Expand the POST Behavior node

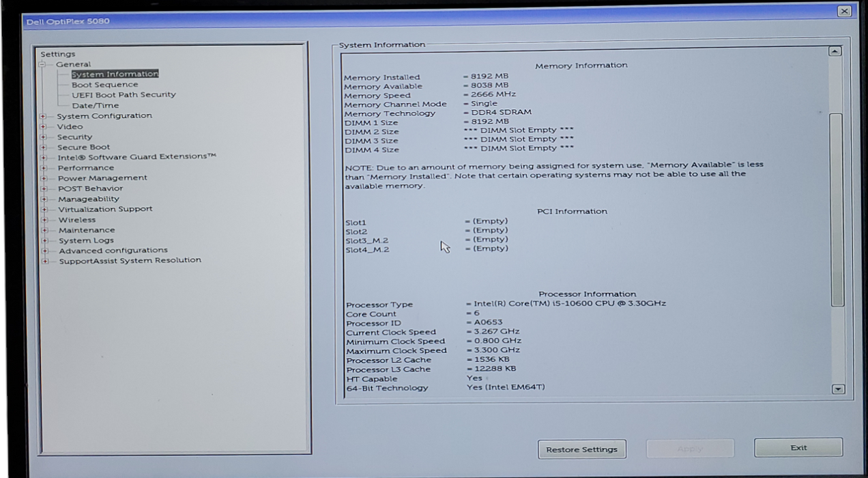point(44,188)
